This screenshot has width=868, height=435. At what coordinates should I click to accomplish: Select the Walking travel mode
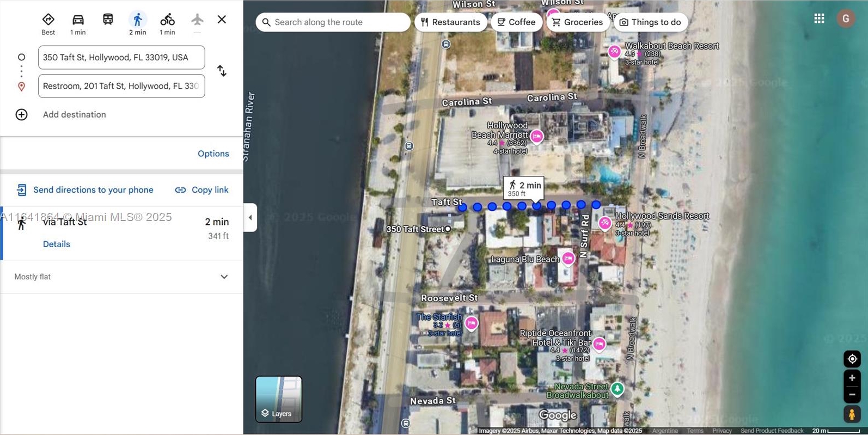point(137,20)
